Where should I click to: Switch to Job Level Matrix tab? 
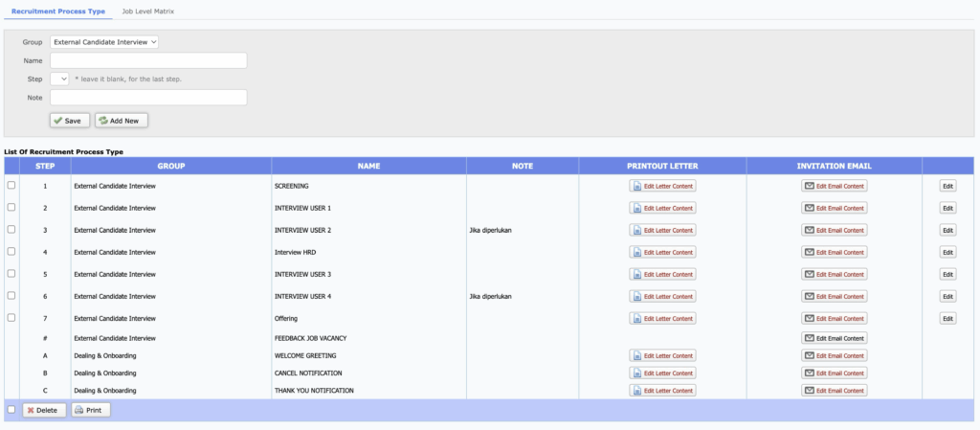[148, 10]
